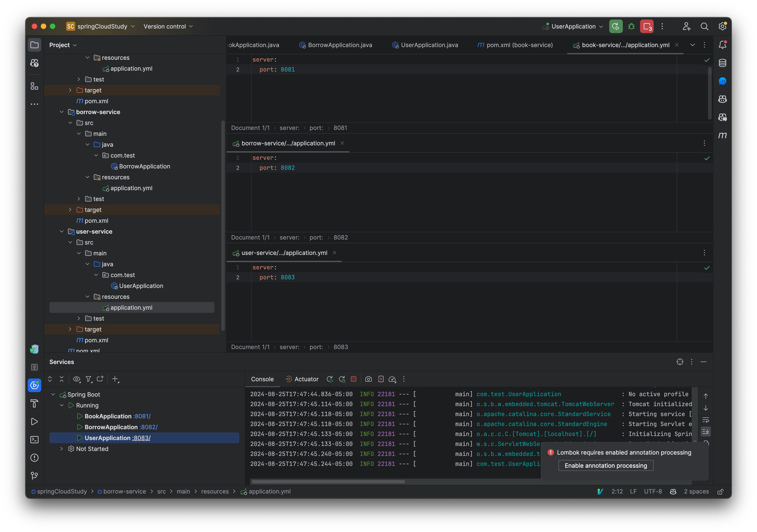
Task: Open the Database tool window
Action: [722, 63]
